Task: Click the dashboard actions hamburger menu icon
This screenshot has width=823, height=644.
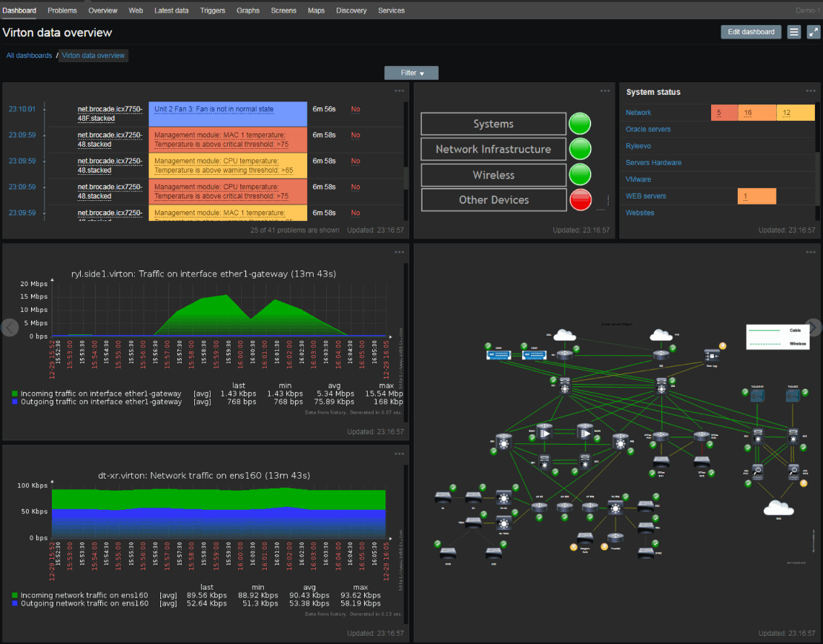Action: [794, 32]
